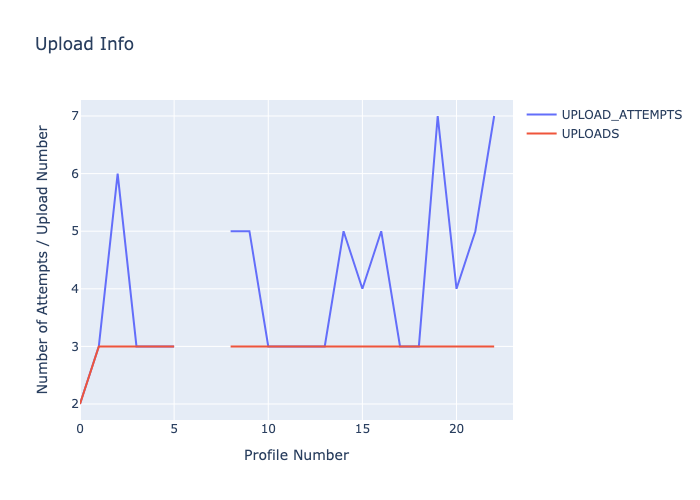Click the red line swatch in legend
Image resolution: width=700 pixels, height=500 pixels.
(541, 134)
